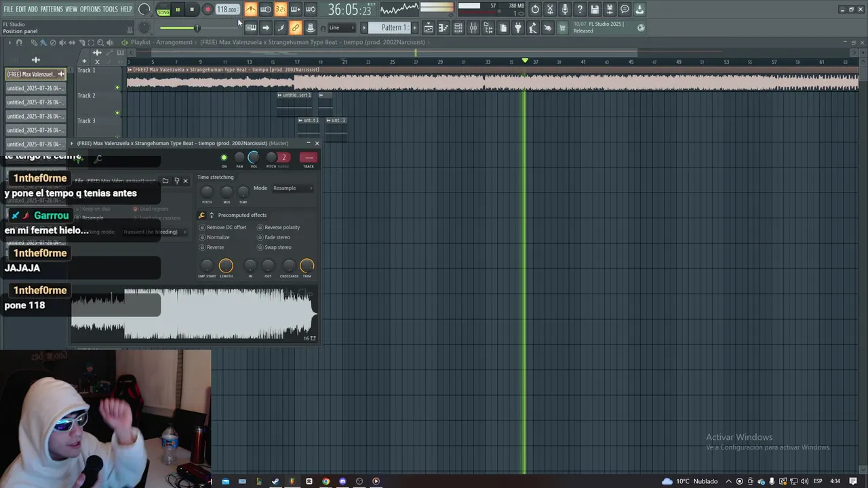The image size is (868, 488).
Task: Open the plugin picker plug icon
Action: 518,28
